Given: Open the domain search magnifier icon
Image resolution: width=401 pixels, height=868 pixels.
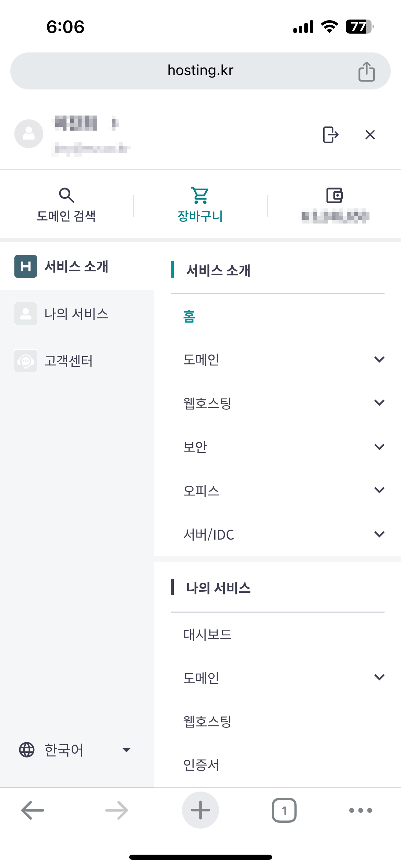Looking at the screenshot, I should [x=66, y=195].
